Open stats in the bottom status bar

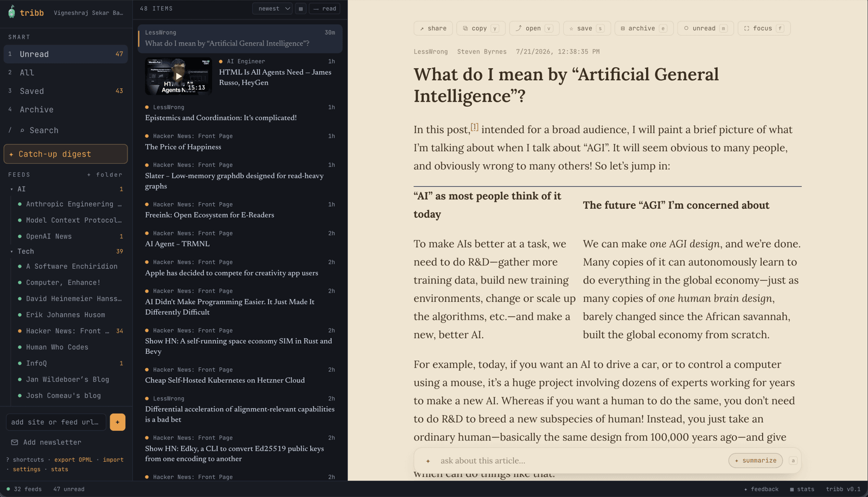point(802,489)
